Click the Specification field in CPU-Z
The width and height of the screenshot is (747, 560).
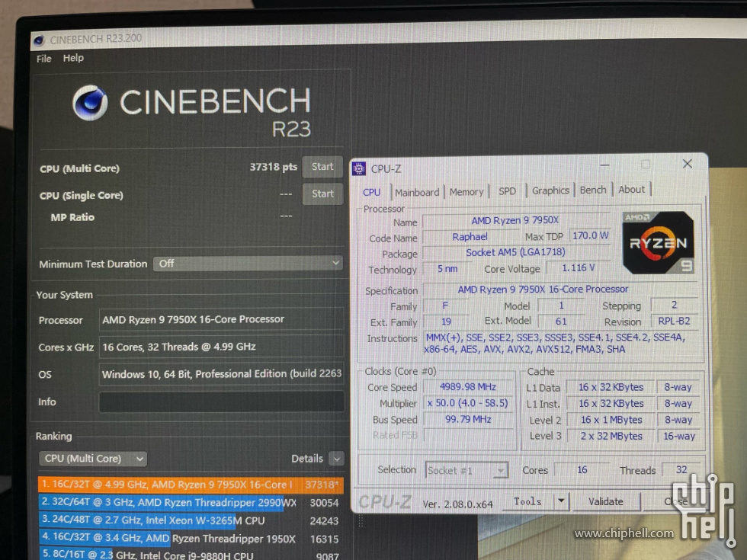[560, 290]
